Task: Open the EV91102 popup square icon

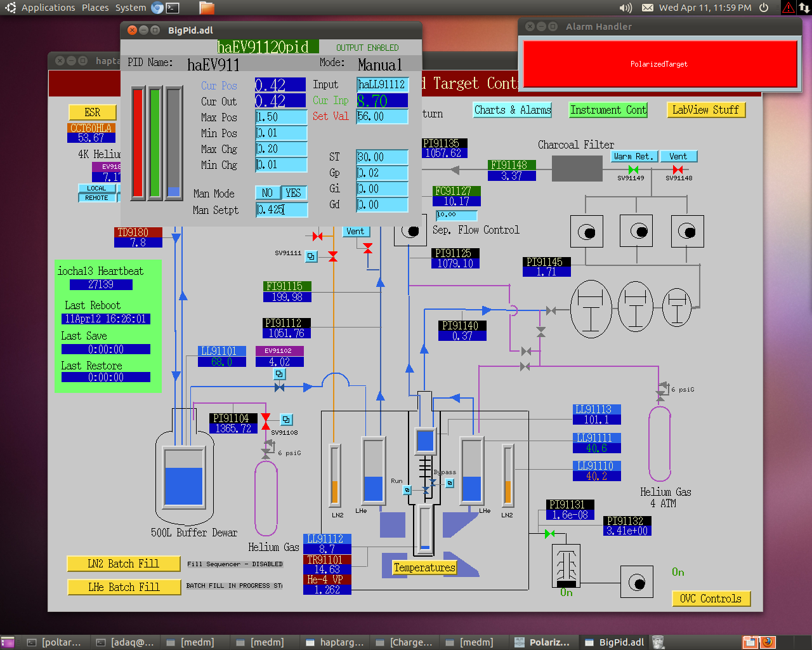Action: (280, 374)
